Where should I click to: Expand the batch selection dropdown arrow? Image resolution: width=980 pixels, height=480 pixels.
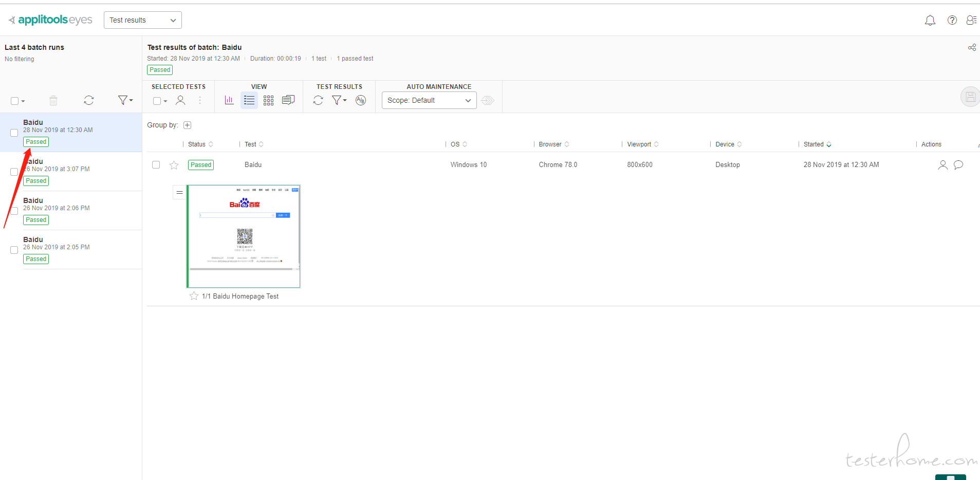(23, 101)
